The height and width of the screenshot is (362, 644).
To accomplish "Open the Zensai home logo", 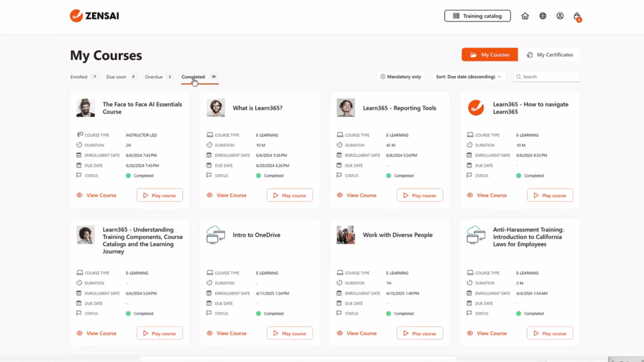I will click(94, 16).
